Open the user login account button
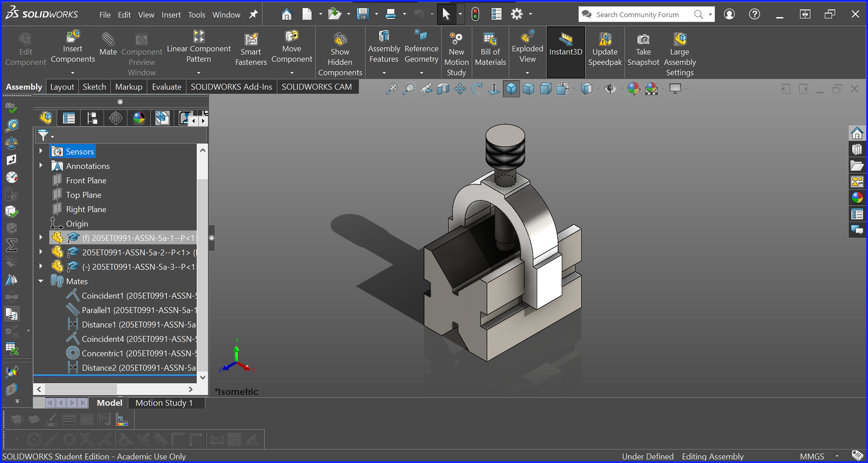 click(x=729, y=14)
